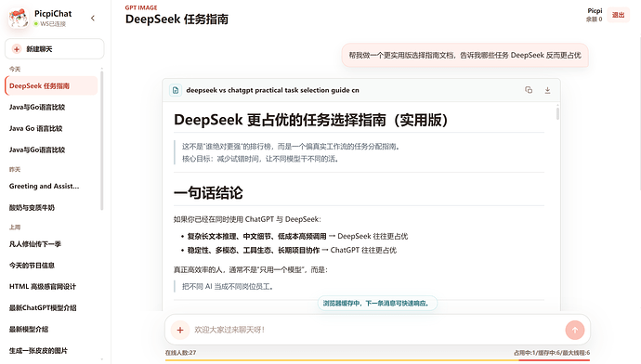This screenshot has height=364, width=641.
Task: Click the GPT IMAGE model label
Action: coord(141,7)
